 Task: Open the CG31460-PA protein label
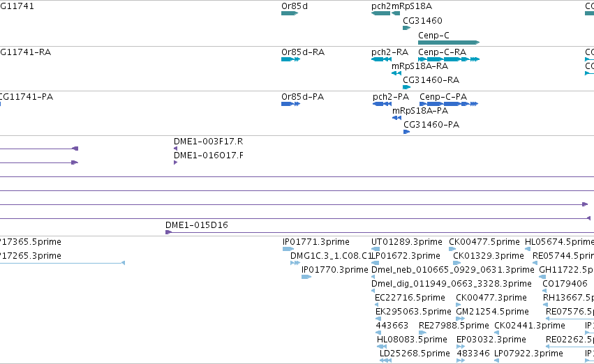pyautogui.click(x=431, y=125)
